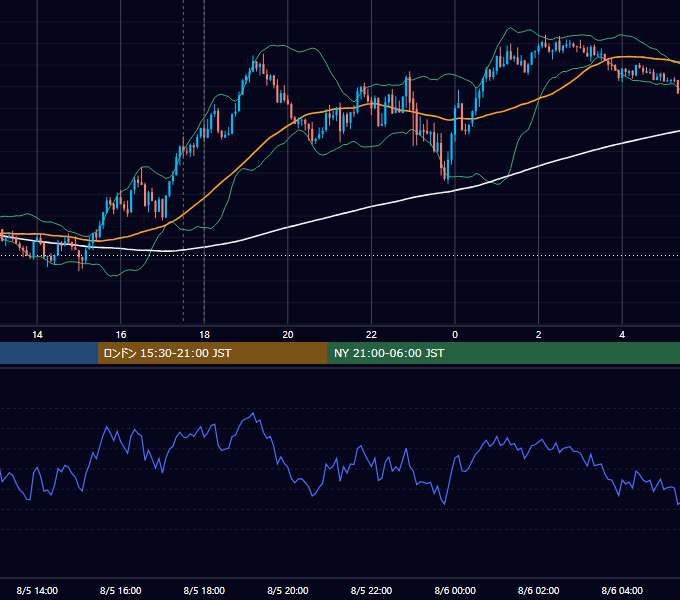Select the NY 21:00-06:00 JST session bar
This screenshot has width=680, height=600.
click(x=503, y=353)
